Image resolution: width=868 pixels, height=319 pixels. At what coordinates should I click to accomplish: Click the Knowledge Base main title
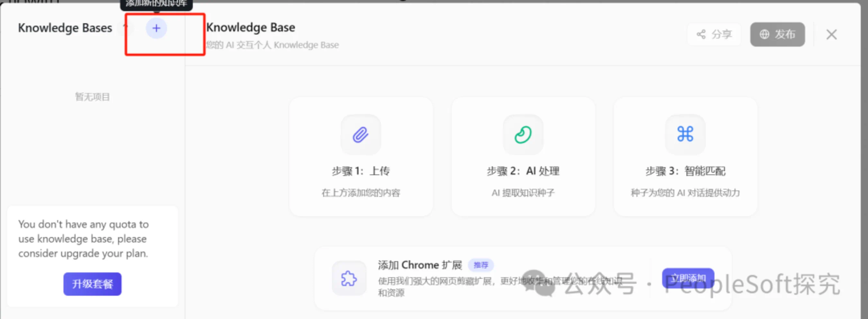click(x=251, y=27)
